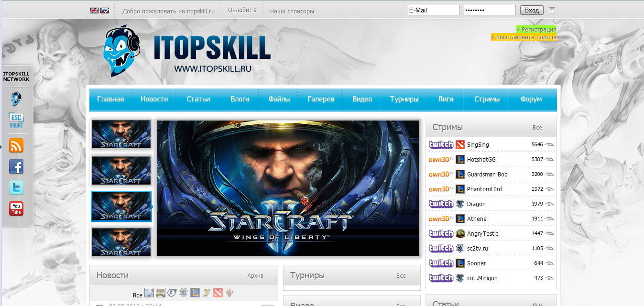Focus the E-Mail input field
This screenshot has width=644, height=306.
[x=434, y=10]
